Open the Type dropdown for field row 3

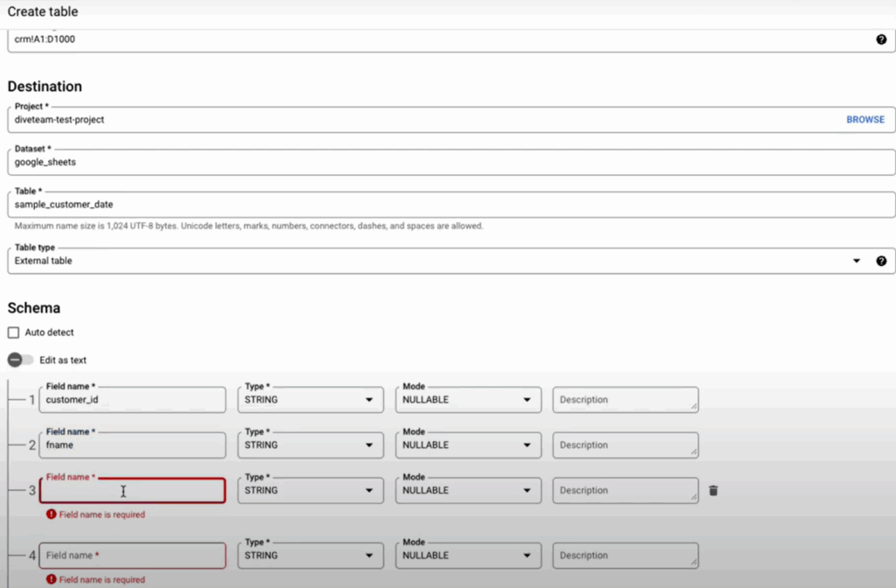(x=310, y=491)
